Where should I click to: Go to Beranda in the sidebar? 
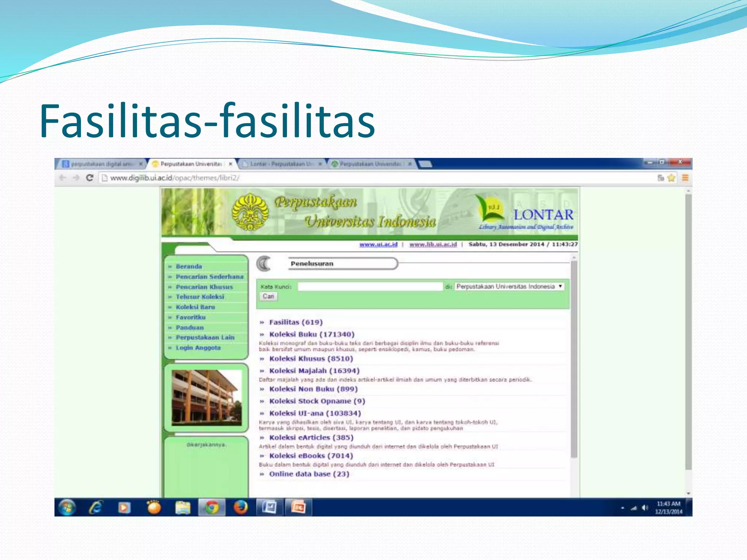(189, 267)
